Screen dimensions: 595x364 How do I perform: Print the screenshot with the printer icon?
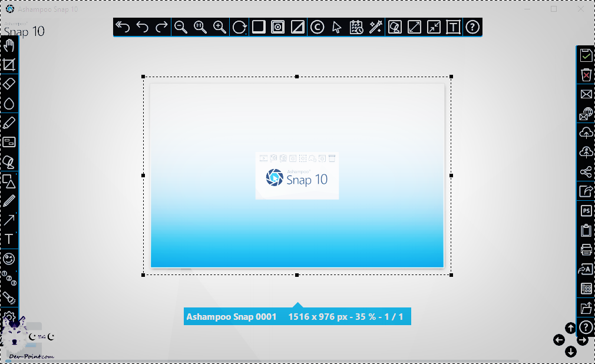(586, 249)
